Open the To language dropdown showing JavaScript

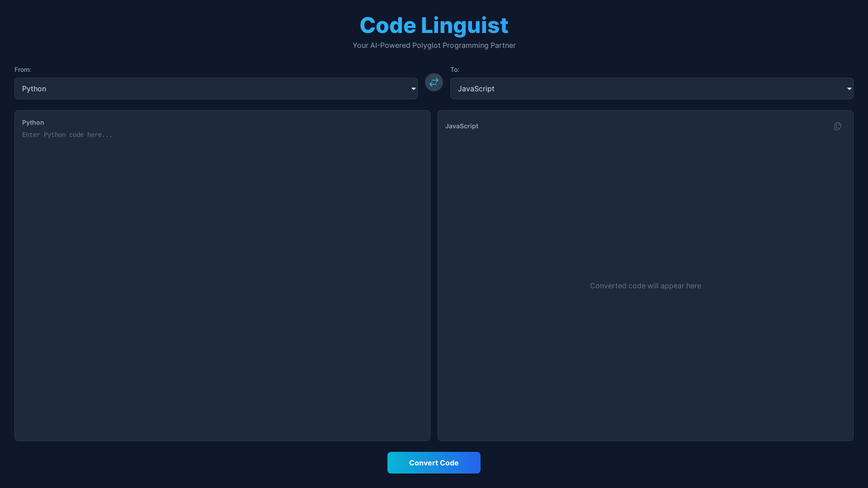(x=652, y=89)
